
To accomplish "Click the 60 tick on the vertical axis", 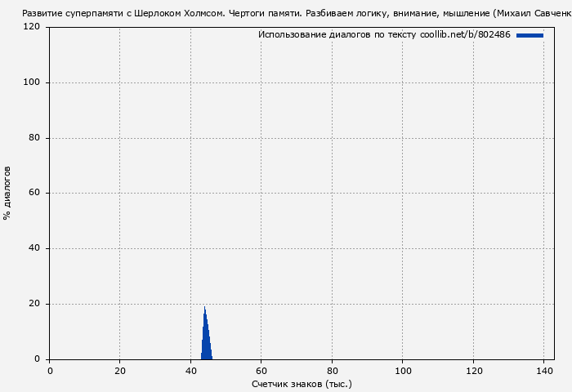I will point(34,194).
